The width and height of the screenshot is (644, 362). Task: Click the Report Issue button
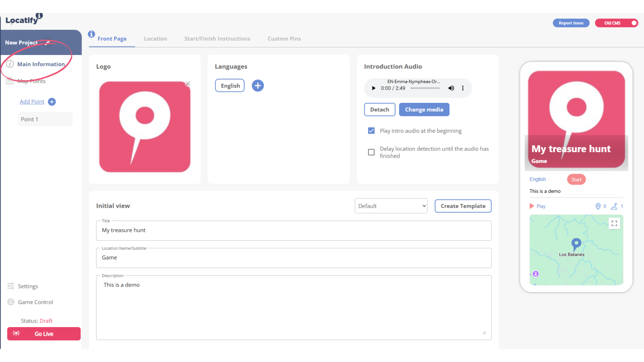(571, 23)
